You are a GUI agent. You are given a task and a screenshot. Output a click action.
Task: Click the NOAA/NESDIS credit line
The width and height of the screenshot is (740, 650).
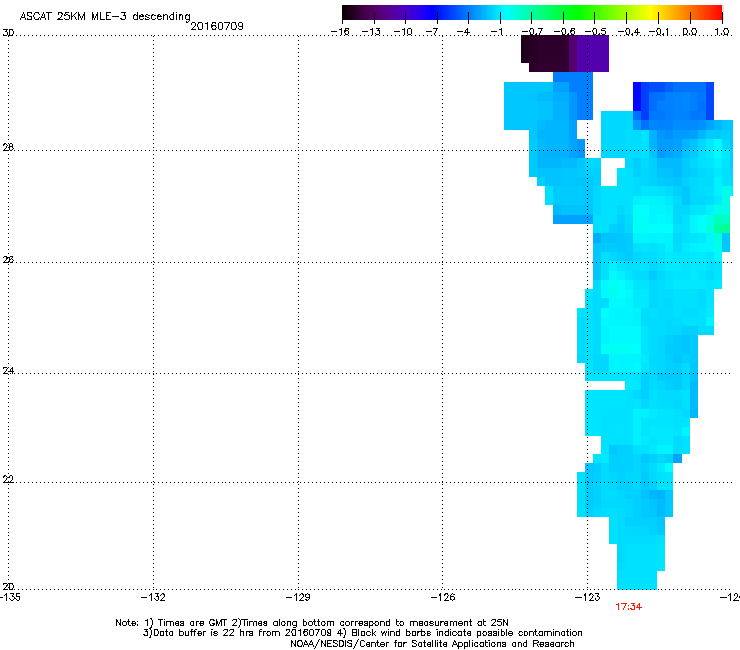432,644
